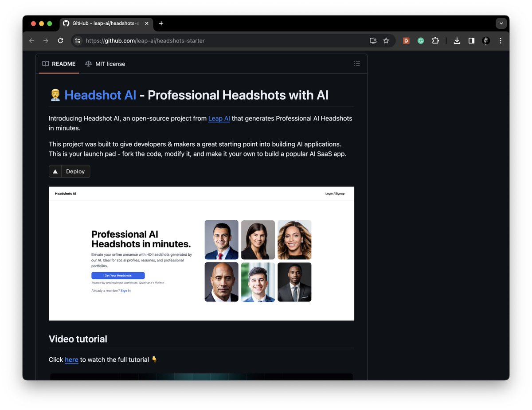The image size is (532, 410).
Task: Open the profile avatar icon
Action: [x=486, y=41]
